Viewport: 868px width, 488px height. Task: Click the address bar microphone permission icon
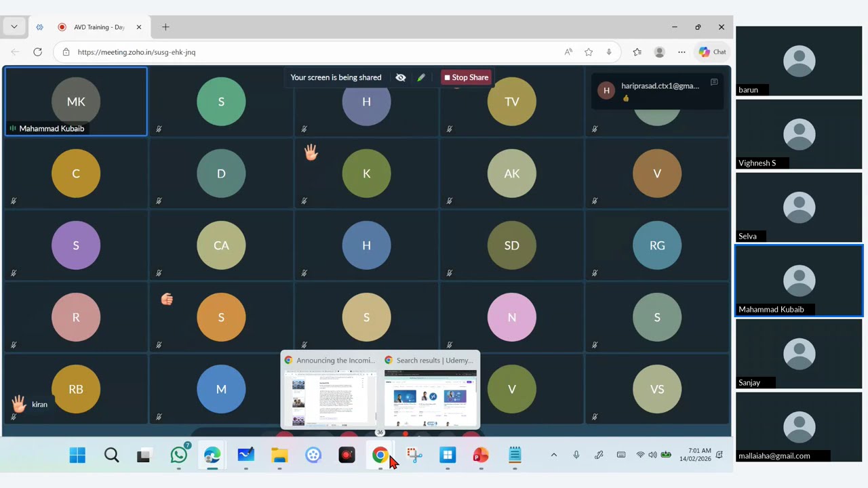click(x=609, y=52)
